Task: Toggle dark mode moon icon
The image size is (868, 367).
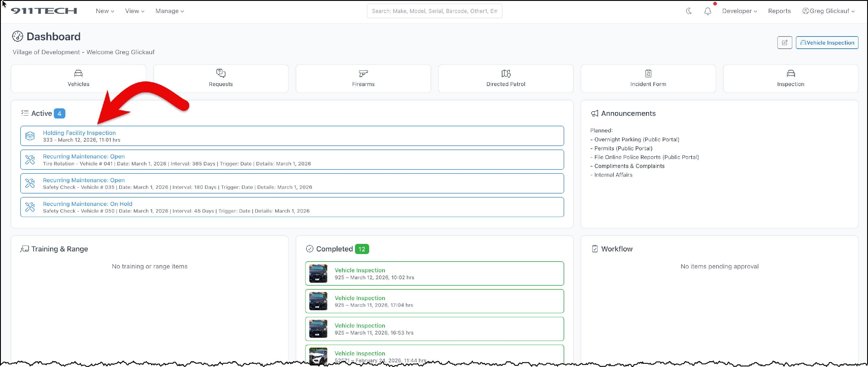Action: click(689, 11)
